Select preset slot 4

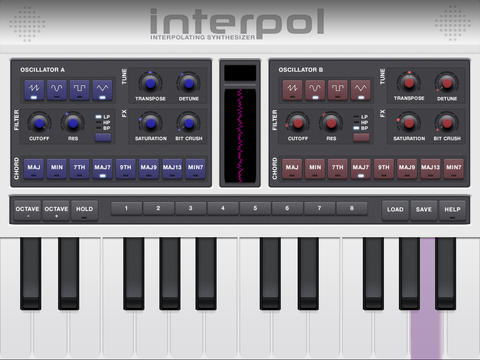[x=223, y=208]
